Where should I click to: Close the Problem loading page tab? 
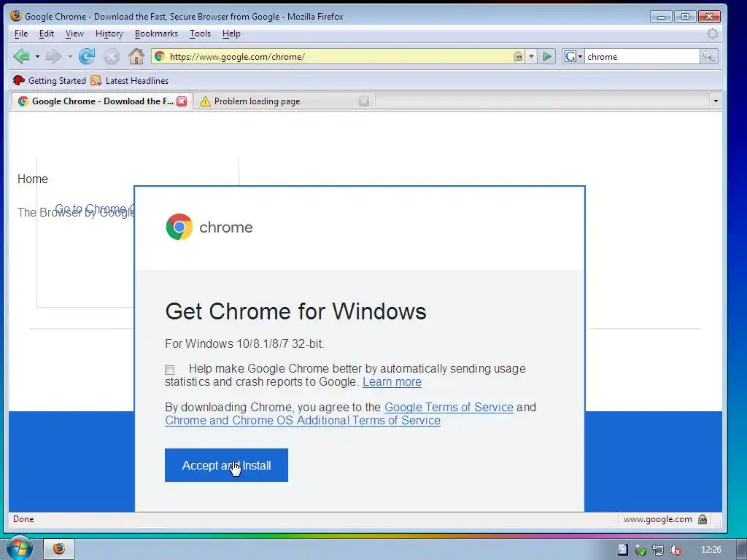(363, 101)
